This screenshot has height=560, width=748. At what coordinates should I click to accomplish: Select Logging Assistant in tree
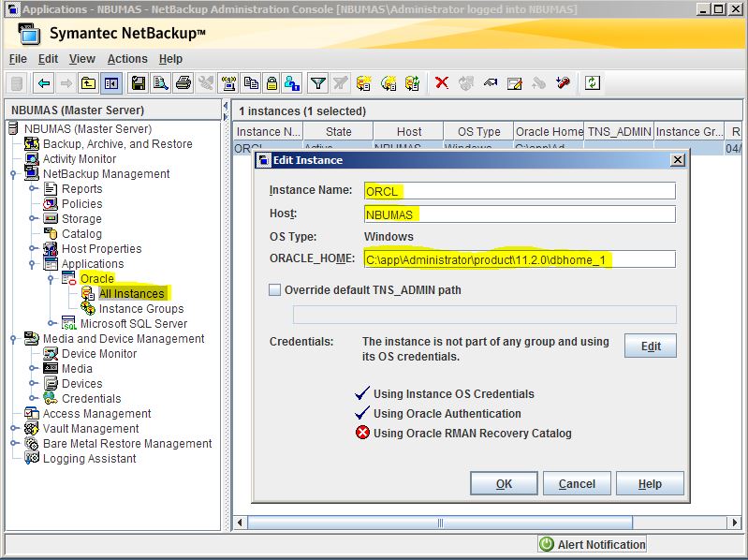click(89, 459)
